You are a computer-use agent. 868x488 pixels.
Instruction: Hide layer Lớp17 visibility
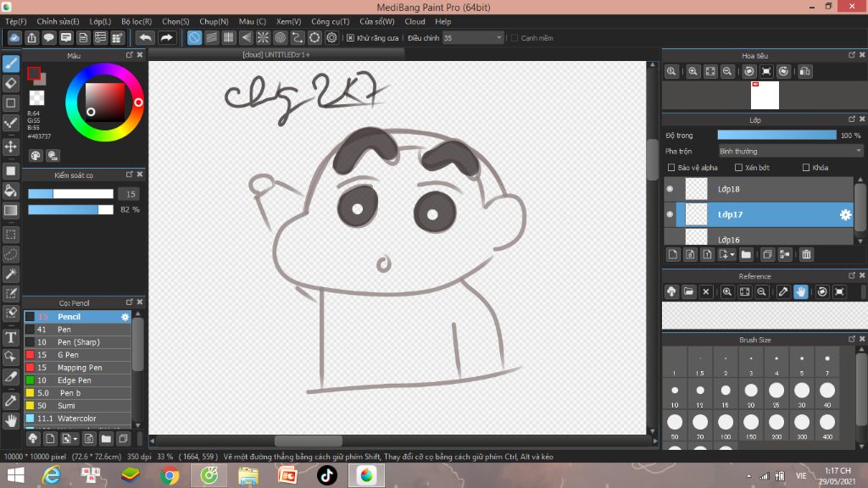[x=670, y=214]
